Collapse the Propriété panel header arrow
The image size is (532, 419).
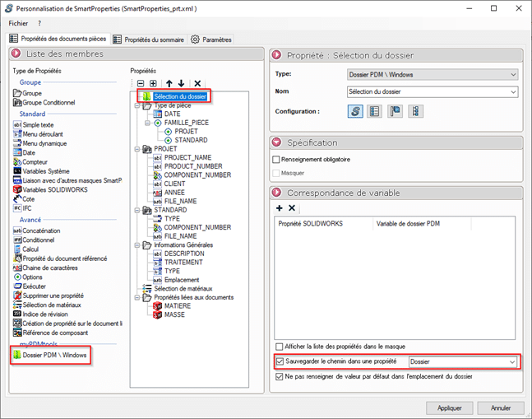[277, 55]
